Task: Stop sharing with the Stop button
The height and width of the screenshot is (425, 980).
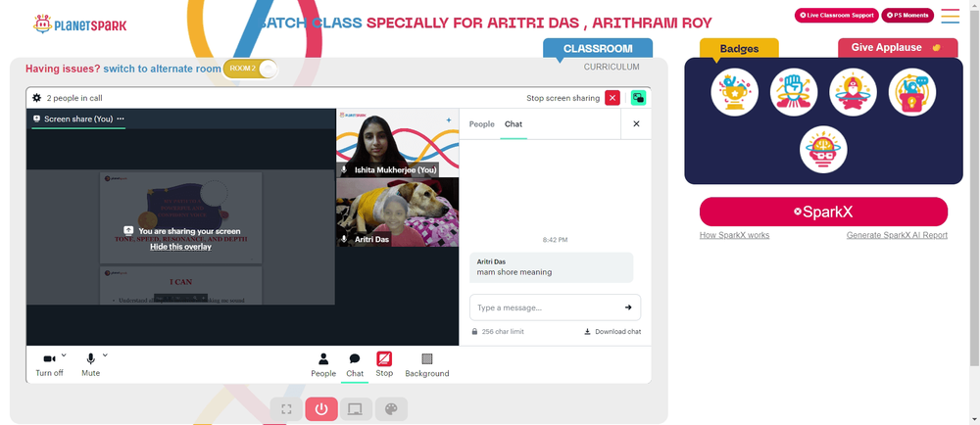Action: pos(384,364)
